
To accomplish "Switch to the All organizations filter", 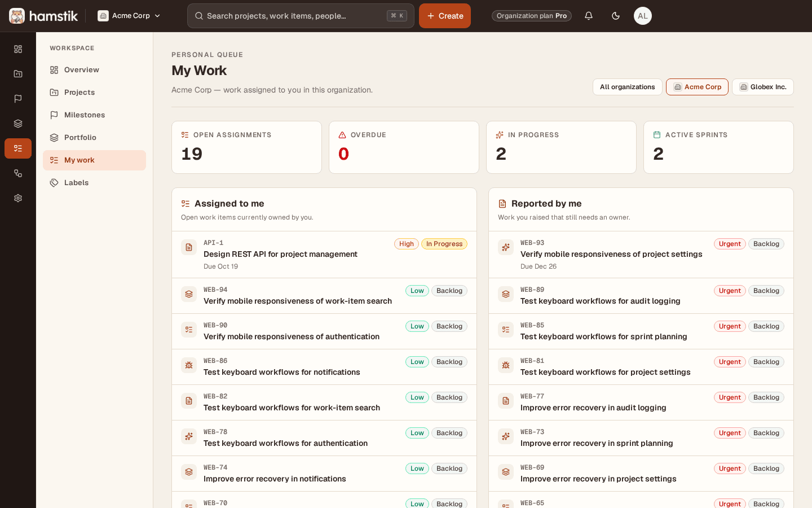I will tap(627, 87).
